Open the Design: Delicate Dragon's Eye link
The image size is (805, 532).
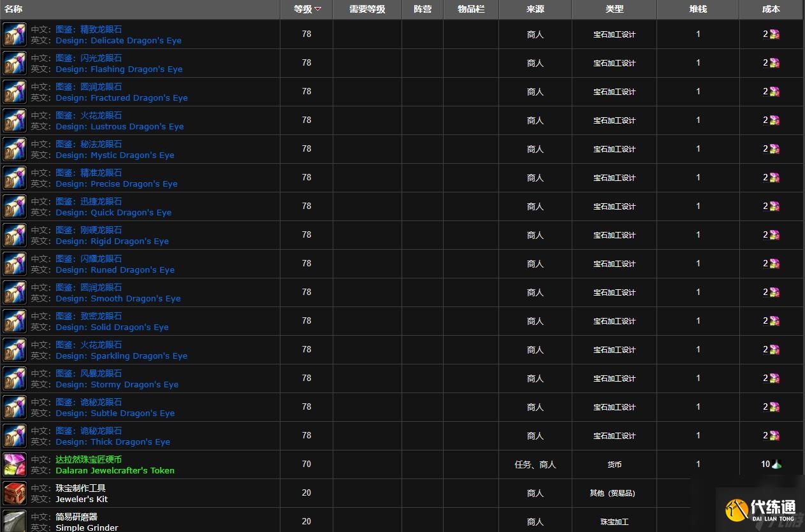[x=119, y=40]
